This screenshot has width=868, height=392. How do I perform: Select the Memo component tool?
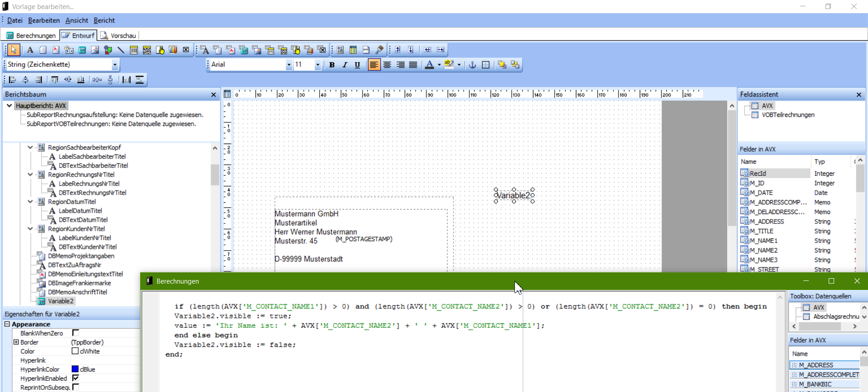[x=43, y=50]
